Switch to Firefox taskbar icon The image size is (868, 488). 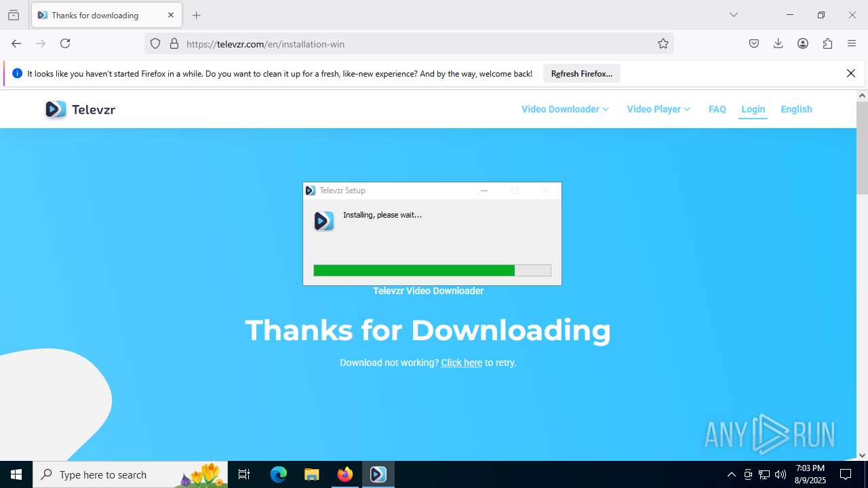344,474
